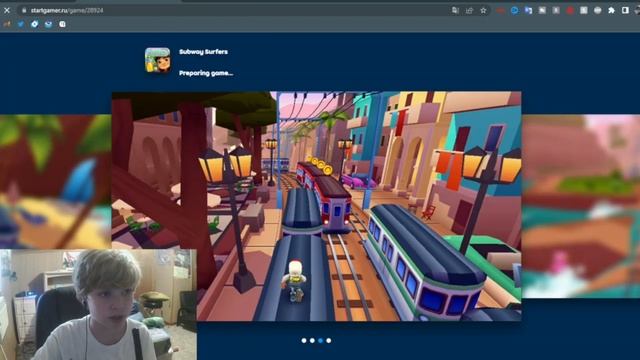640x360 pixels.
Task: Bookmark this page with the star icon
Action: [x=483, y=10]
